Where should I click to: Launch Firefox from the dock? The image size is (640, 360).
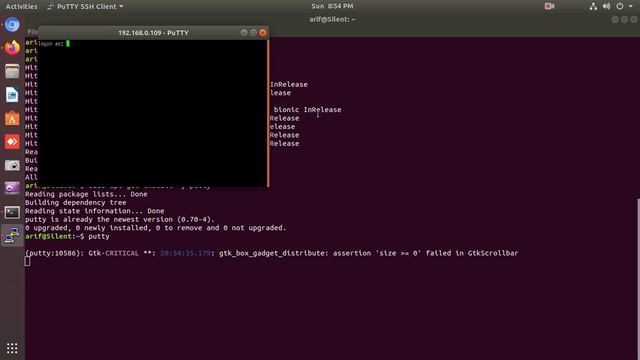pos(12,48)
